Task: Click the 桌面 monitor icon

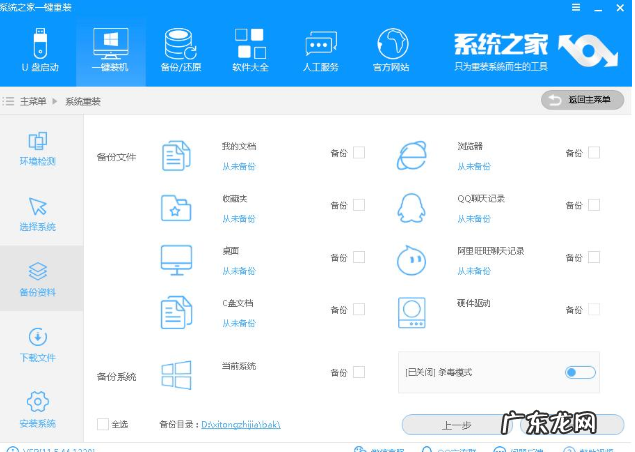Action: click(x=176, y=260)
